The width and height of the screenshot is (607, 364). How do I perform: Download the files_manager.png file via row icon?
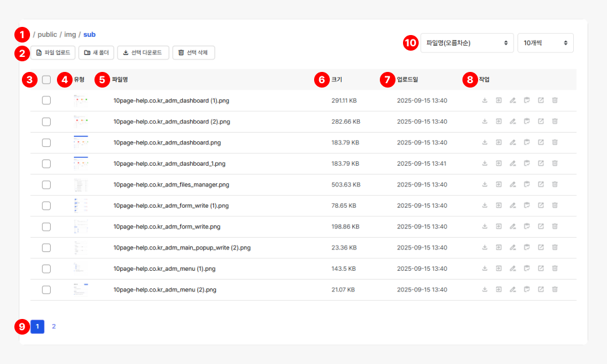click(x=485, y=185)
